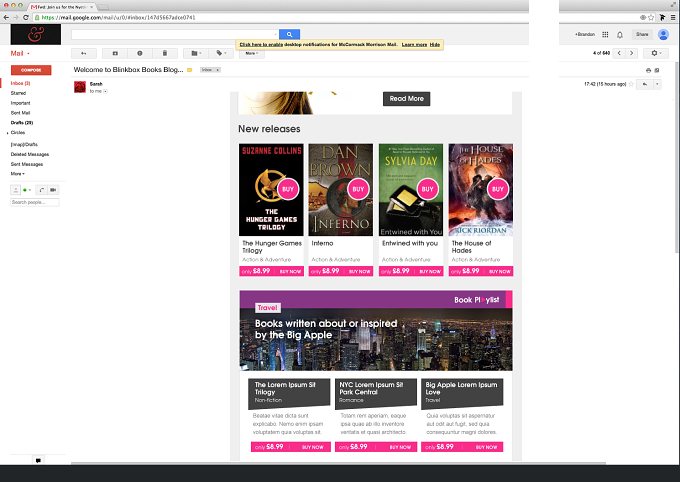Image resolution: width=680 pixels, height=482 pixels.
Task: Open the Big Apple travel playlist banner
Action: 376,331
